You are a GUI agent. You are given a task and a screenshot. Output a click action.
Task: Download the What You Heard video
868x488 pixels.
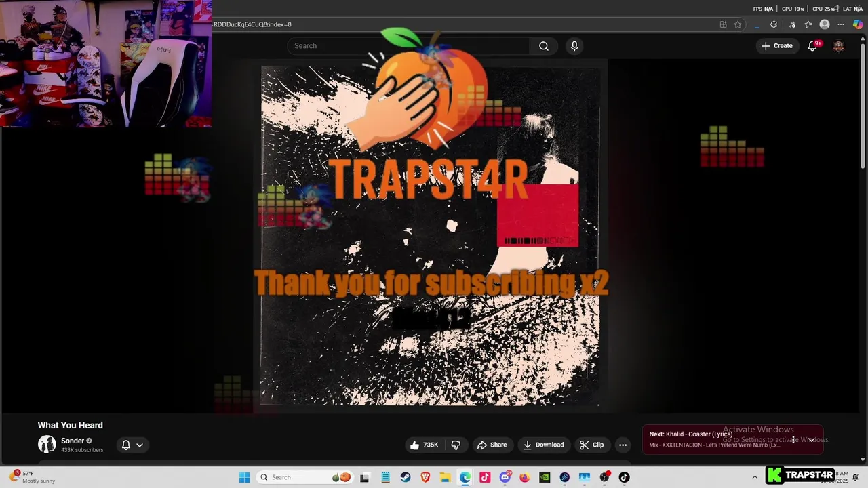click(x=544, y=445)
